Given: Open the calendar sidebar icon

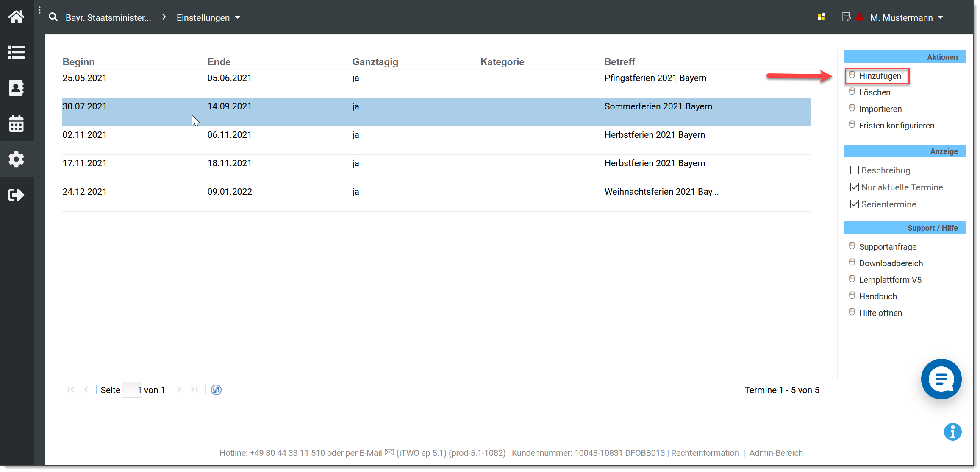Looking at the screenshot, I should (x=16, y=124).
